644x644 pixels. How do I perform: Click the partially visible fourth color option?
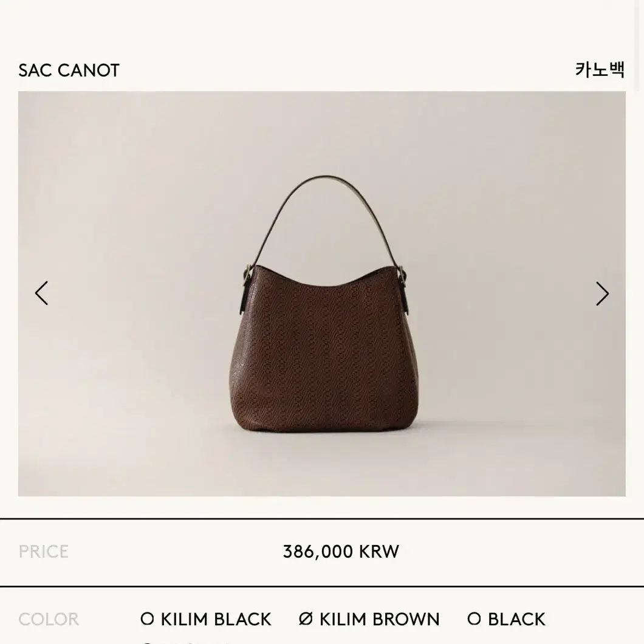189,642
